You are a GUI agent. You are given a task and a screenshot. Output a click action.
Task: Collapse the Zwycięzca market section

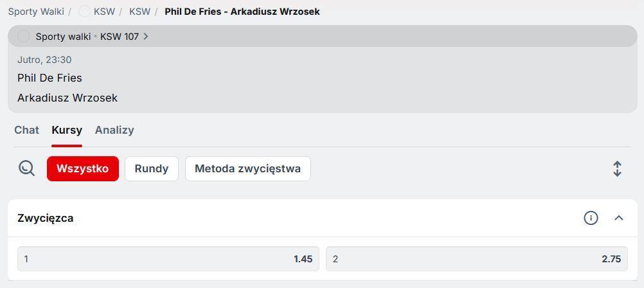click(x=619, y=218)
